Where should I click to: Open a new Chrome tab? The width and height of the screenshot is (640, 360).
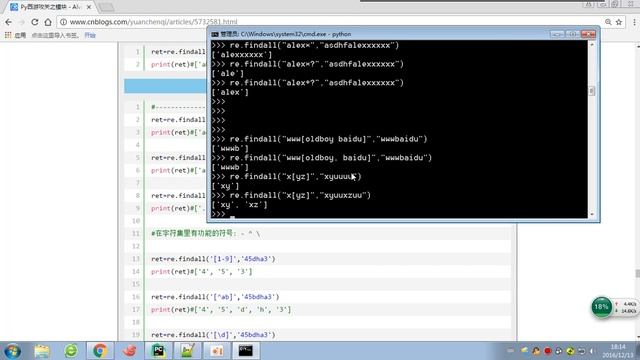106,7
